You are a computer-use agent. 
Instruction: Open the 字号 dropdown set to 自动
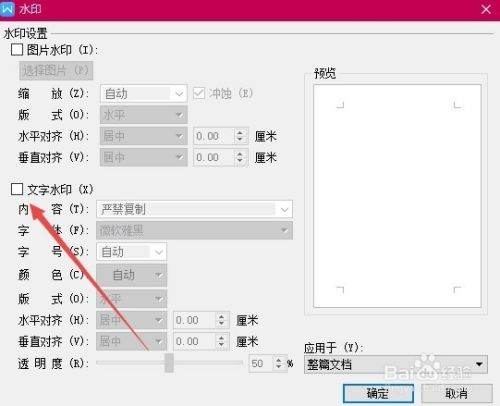click(x=132, y=252)
